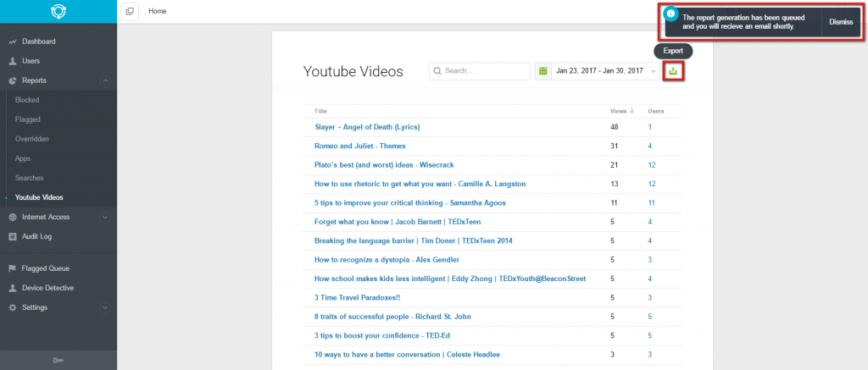
Task: Open the date range dropdown
Action: pos(598,71)
